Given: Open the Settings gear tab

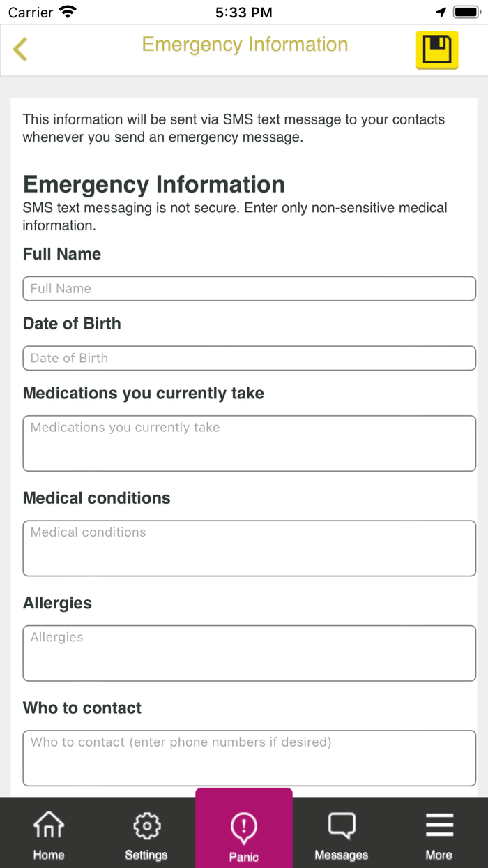Looking at the screenshot, I should tap(146, 835).
